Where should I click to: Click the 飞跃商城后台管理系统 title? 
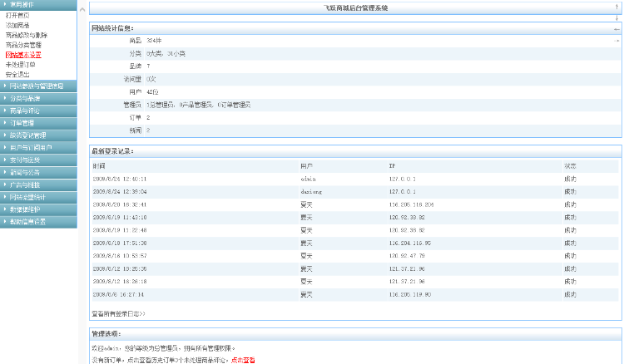tap(355, 8)
